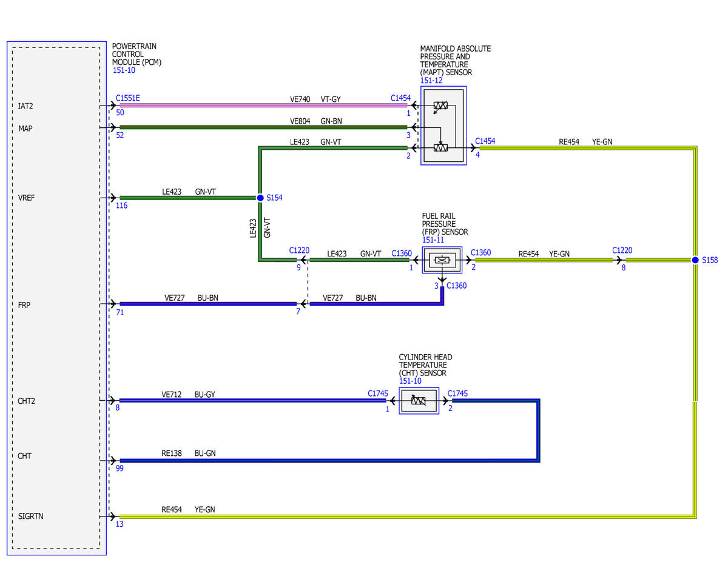Click the LE423 GN-VT label on VREF wire
Viewport: 728px width, 562px height.
(189, 192)
